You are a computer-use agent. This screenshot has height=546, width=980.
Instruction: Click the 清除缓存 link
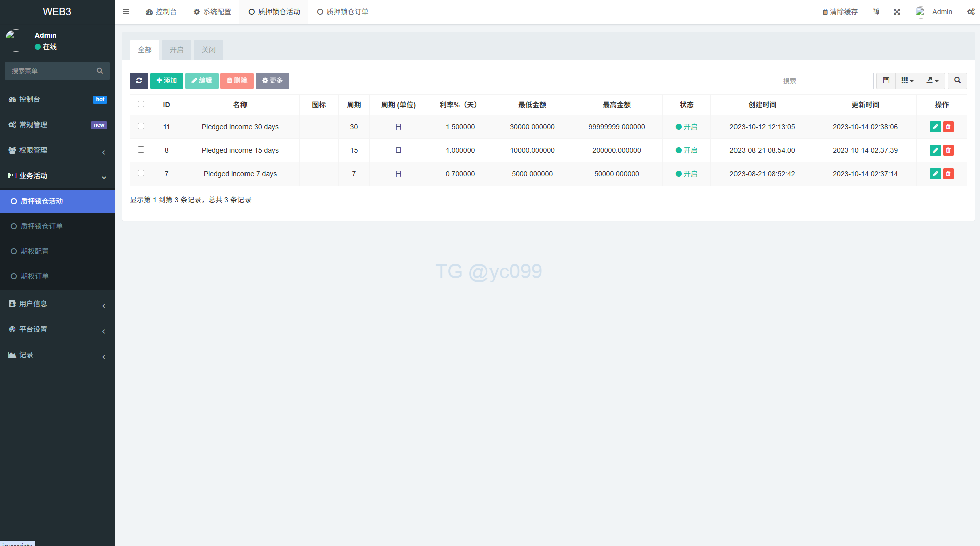(x=840, y=12)
